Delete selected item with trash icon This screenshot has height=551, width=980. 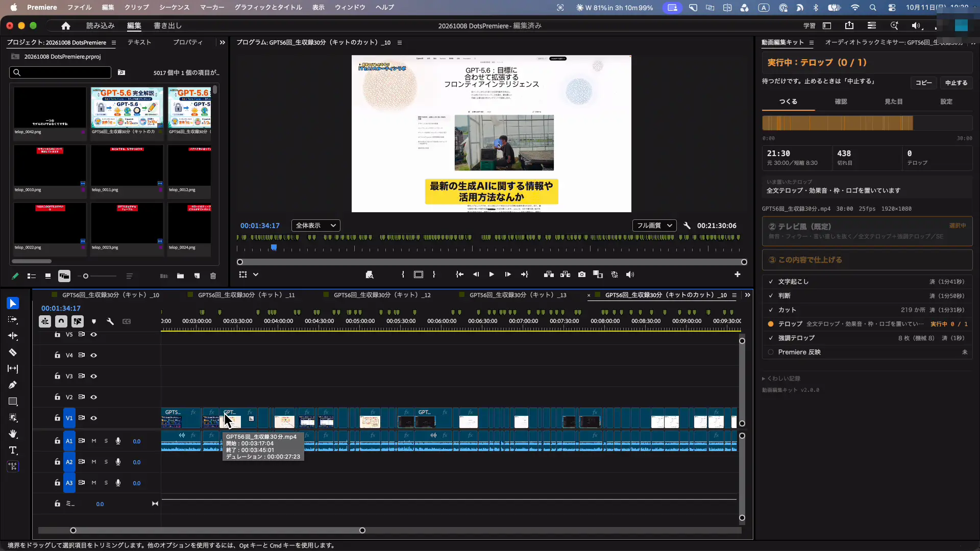pyautogui.click(x=213, y=276)
